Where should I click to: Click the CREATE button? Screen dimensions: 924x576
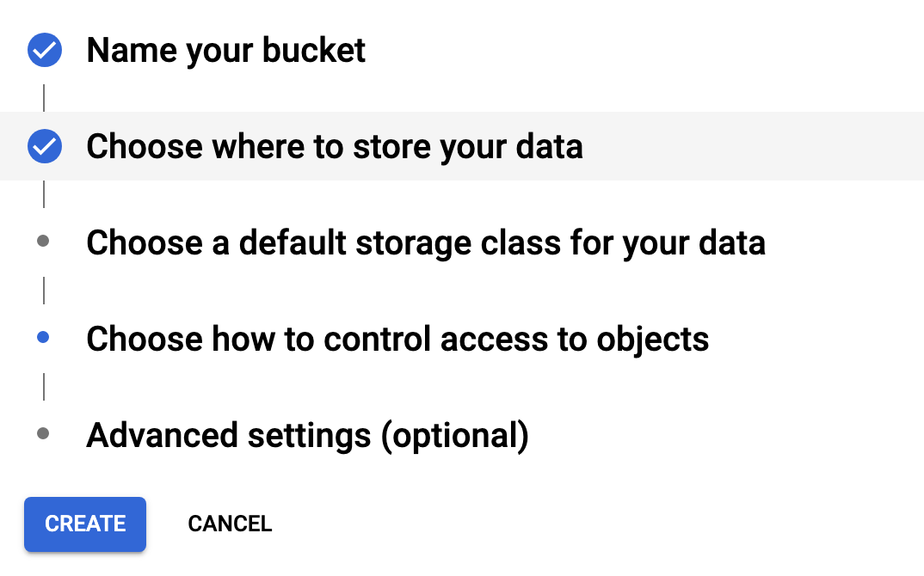pos(84,524)
